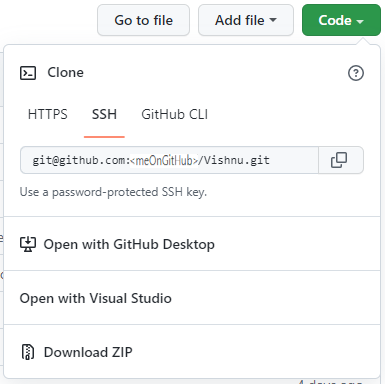Click the git@github.com SSH URL field
The height and width of the screenshot is (384, 385).
pos(169,160)
